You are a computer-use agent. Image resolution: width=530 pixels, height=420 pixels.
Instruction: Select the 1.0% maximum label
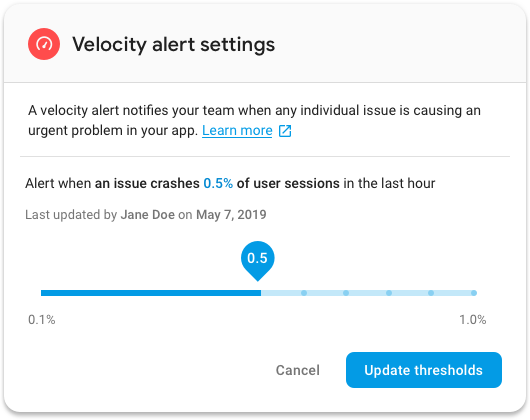473,320
